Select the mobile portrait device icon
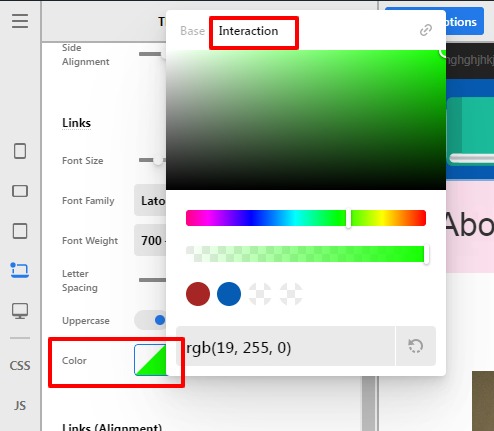 pyautogui.click(x=20, y=151)
